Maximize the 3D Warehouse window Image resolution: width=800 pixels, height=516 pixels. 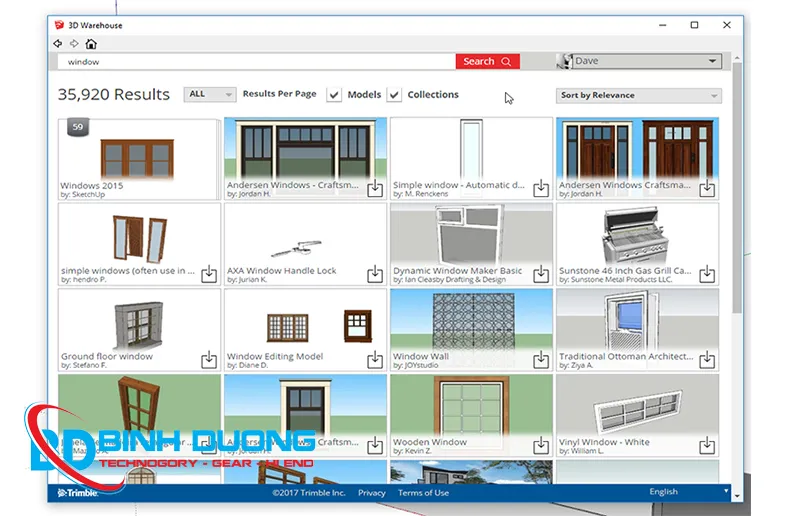point(694,25)
